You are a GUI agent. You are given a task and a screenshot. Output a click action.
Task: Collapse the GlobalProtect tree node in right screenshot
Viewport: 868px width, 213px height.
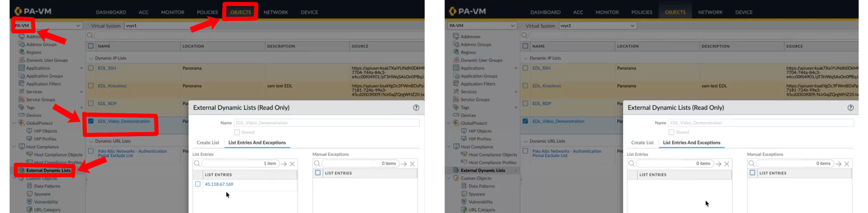coord(448,123)
